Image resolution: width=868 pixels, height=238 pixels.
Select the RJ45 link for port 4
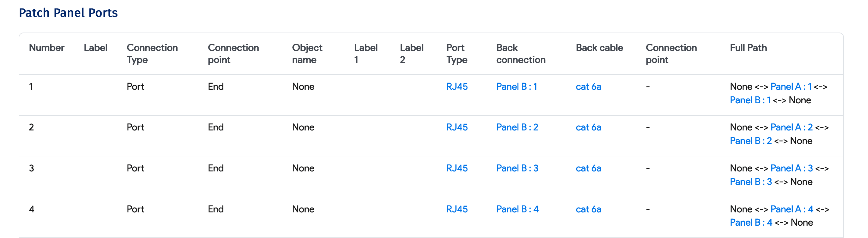pyautogui.click(x=456, y=209)
